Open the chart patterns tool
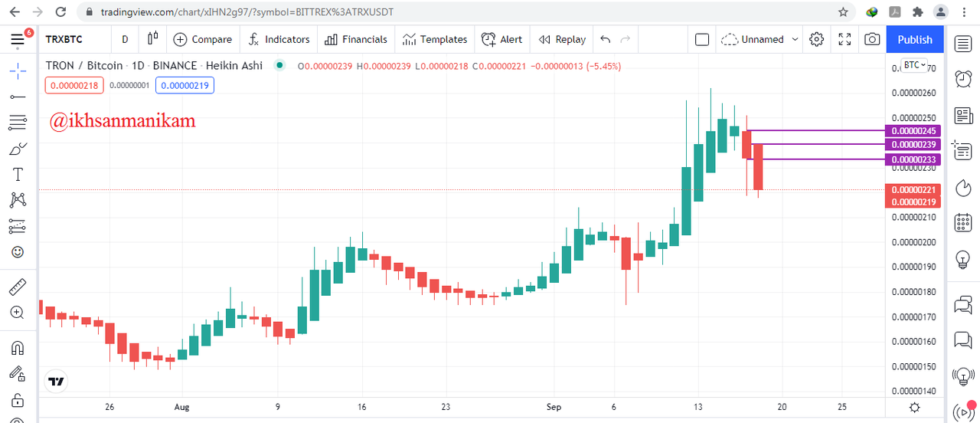Screen dimensions: 980x423 tap(18, 200)
